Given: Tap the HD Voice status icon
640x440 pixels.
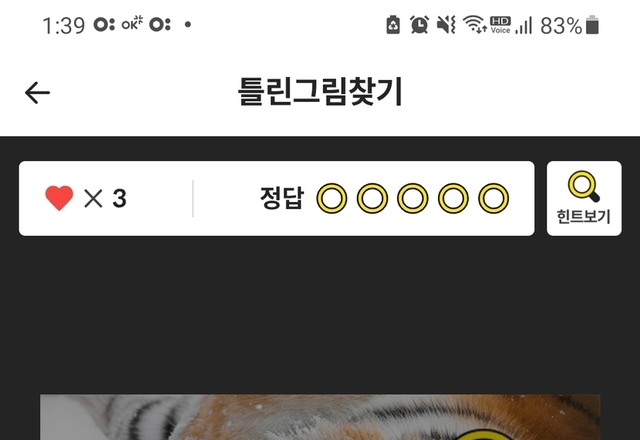Looking at the screenshot, I should tap(500, 25).
